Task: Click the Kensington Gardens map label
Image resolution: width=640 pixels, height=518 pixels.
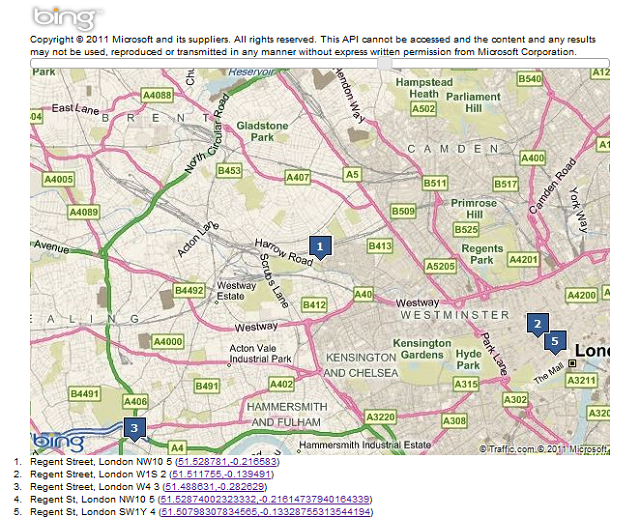Action: point(421,350)
